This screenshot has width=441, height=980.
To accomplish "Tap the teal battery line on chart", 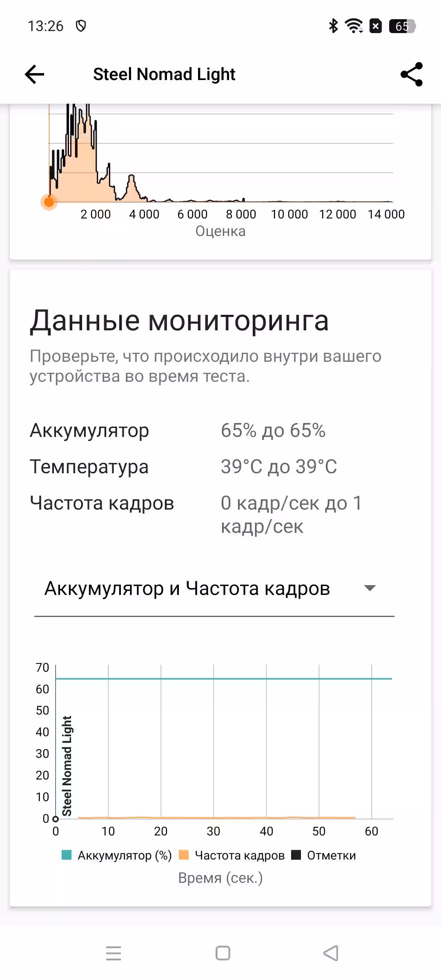I will 224,679.
